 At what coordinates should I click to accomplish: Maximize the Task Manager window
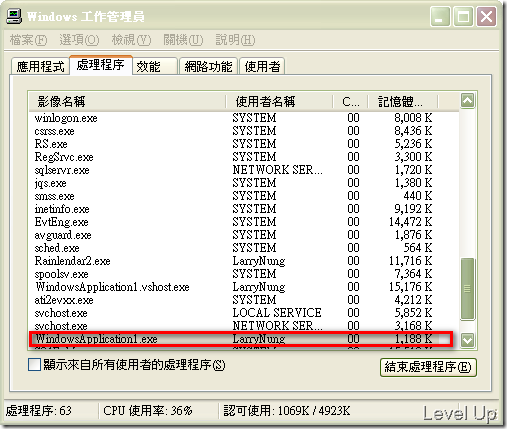(x=463, y=16)
